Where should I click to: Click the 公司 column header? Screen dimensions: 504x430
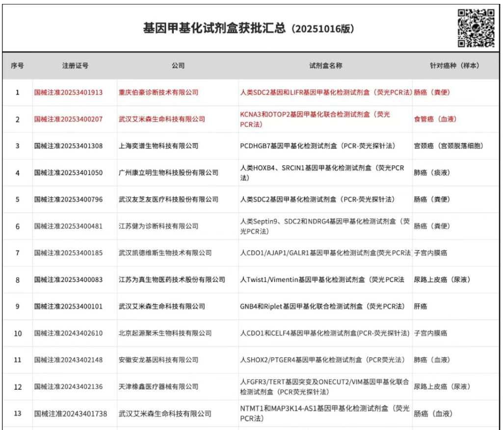[x=178, y=66]
